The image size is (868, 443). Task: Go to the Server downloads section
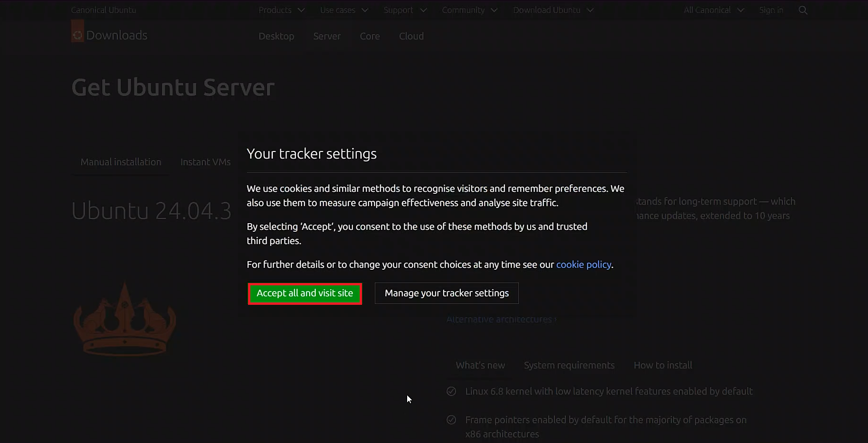327,36
